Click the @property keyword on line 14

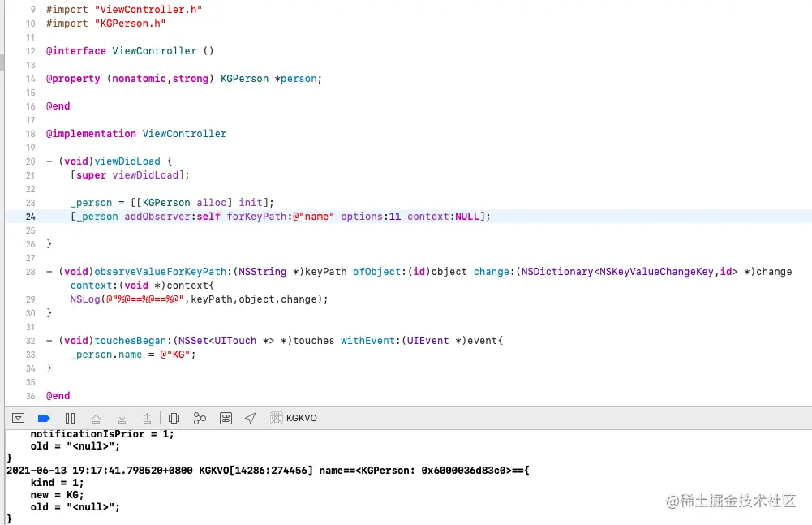[x=73, y=79]
